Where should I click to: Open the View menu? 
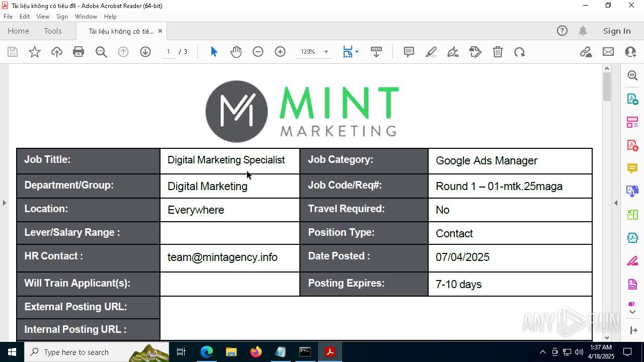point(43,17)
